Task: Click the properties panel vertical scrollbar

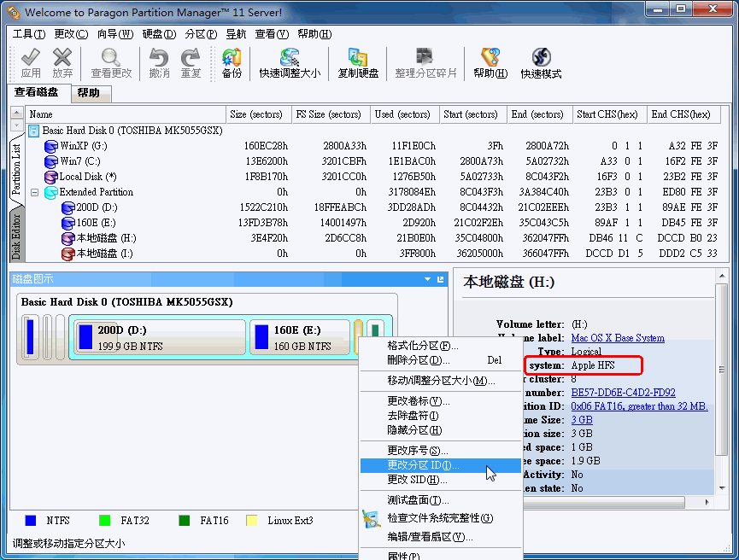Action: 722,370
